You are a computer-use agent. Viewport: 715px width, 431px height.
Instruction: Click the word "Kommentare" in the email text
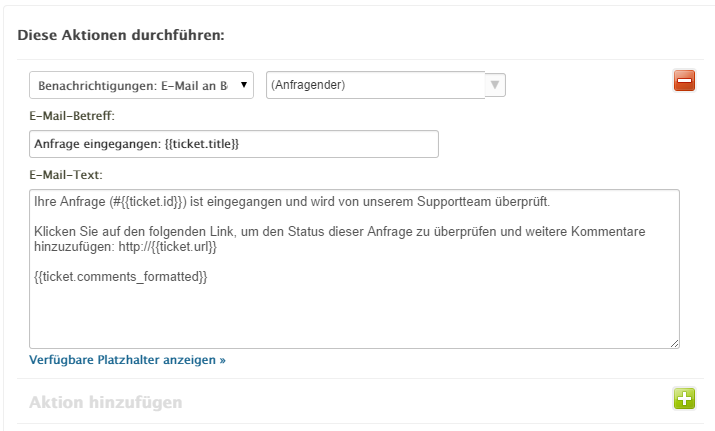(608, 232)
